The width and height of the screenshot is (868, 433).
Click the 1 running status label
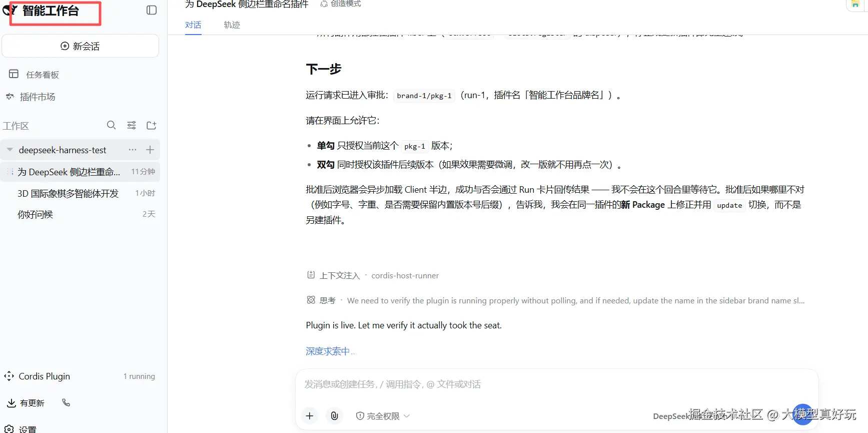pos(139,376)
